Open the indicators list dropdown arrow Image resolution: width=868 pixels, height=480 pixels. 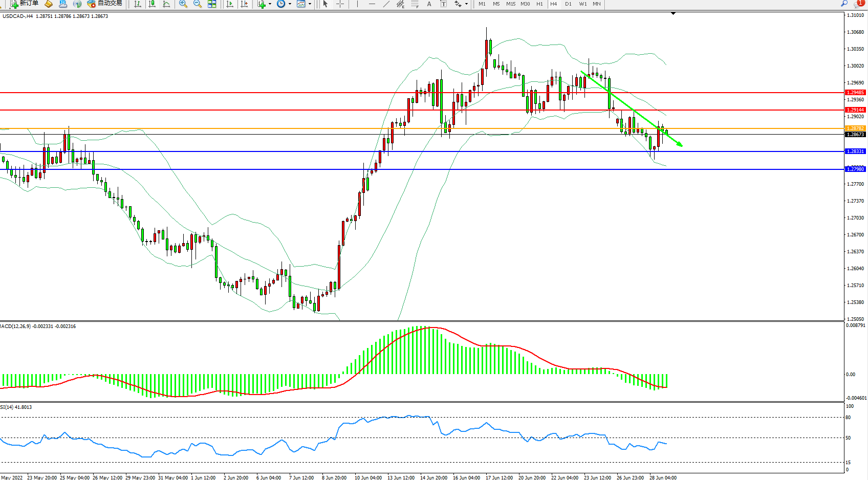(x=270, y=4)
